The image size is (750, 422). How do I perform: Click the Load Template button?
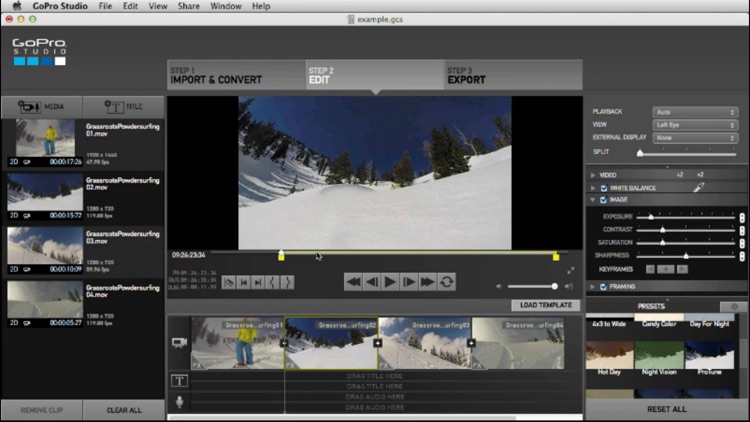pyautogui.click(x=546, y=305)
